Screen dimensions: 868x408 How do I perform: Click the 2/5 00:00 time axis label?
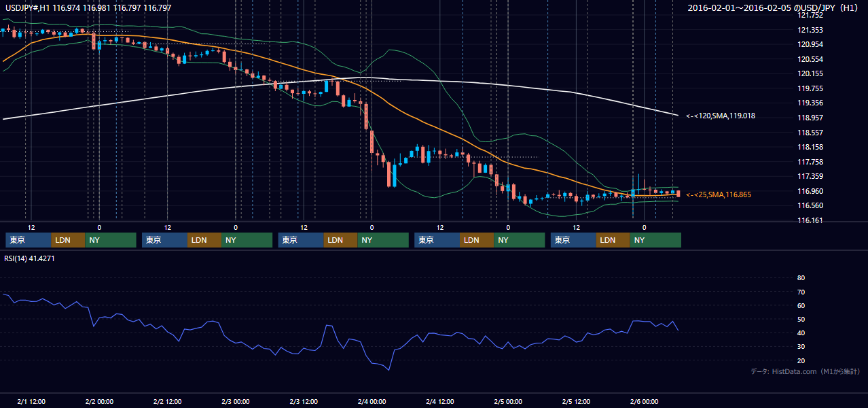tap(508, 402)
